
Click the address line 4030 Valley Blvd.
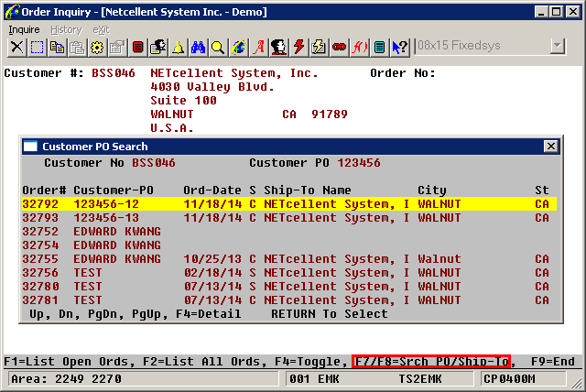pos(212,87)
